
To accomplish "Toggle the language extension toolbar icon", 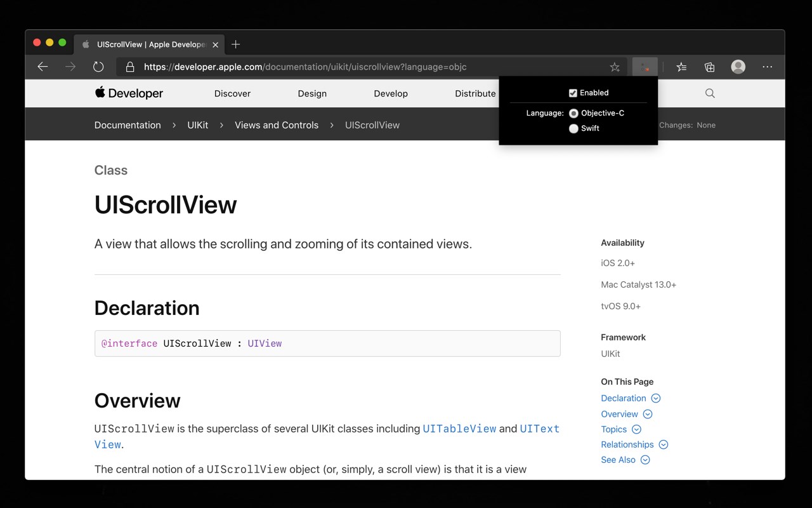I will pyautogui.click(x=645, y=67).
